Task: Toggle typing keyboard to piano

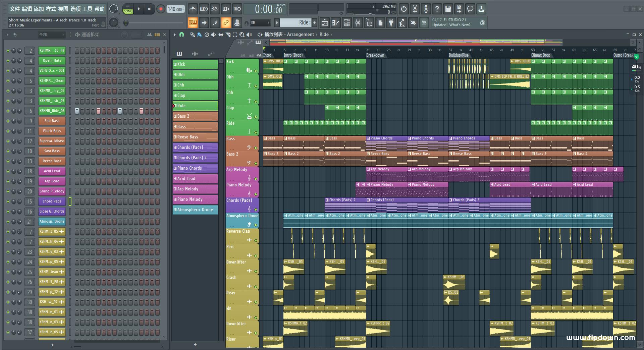Action: (193, 23)
